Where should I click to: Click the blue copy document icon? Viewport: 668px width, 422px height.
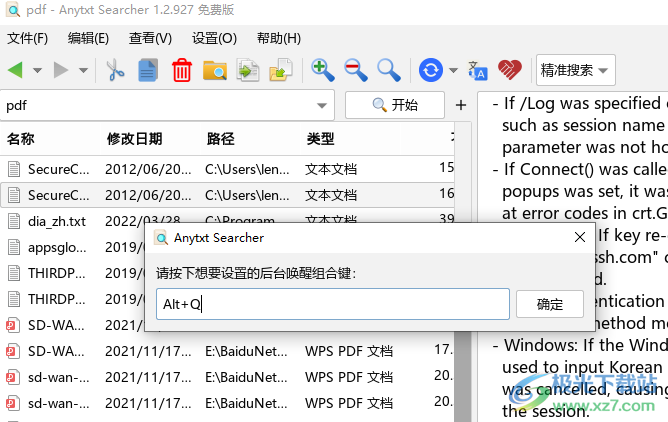148,70
